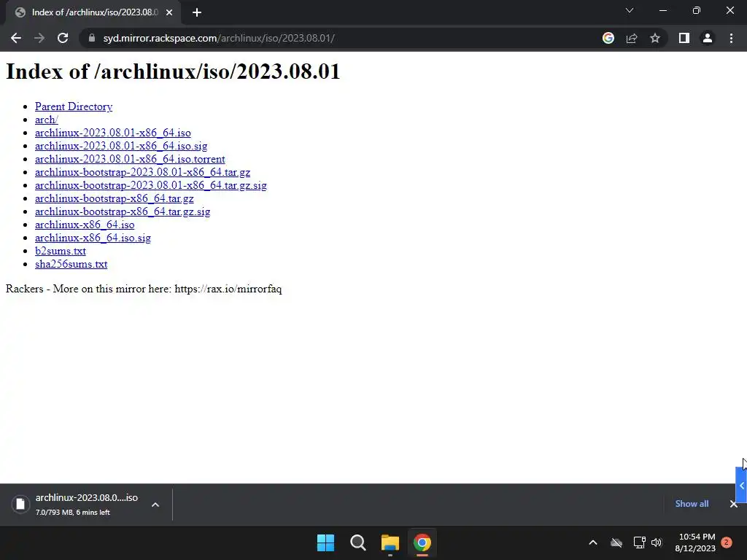Open the browser side panel icon
The height and width of the screenshot is (560, 747).
coord(684,38)
